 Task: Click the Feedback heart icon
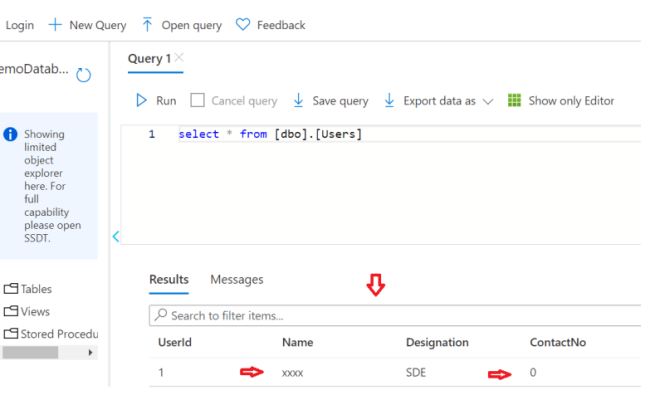243,24
